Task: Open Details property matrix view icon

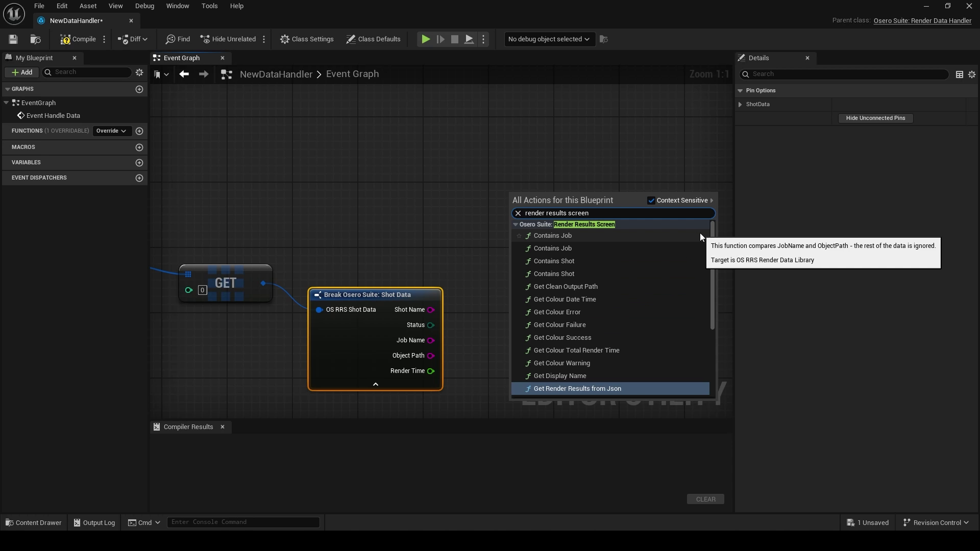Action: 960,74
